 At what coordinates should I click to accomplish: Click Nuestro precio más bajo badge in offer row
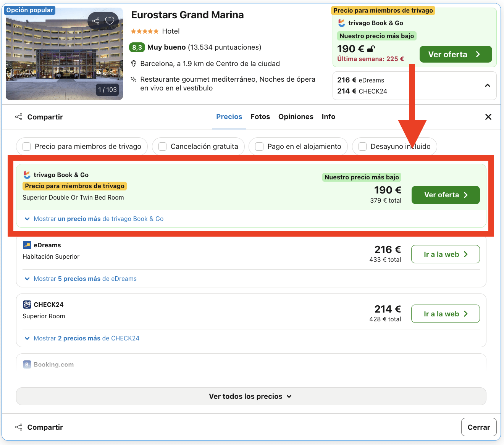pyautogui.click(x=362, y=177)
